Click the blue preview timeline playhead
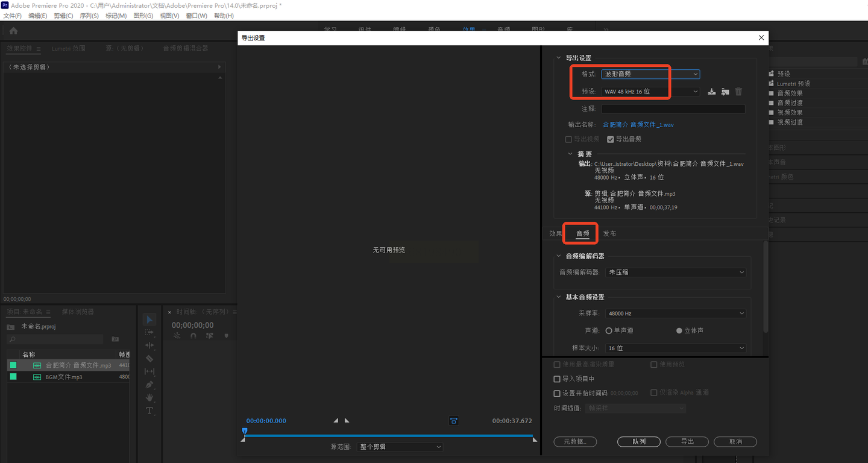Viewport: 868px width, 463px height. click(x=245, y=431)
